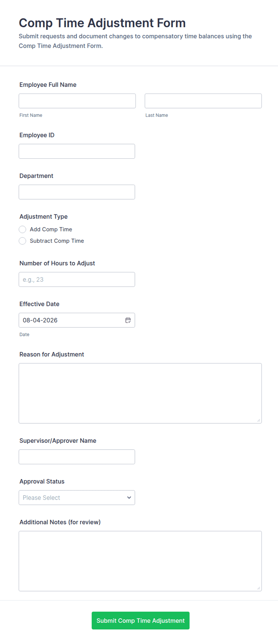Click the chevron arrow in Approval Status
Viewport: 278px width, 644px height.
coord(129,498)
